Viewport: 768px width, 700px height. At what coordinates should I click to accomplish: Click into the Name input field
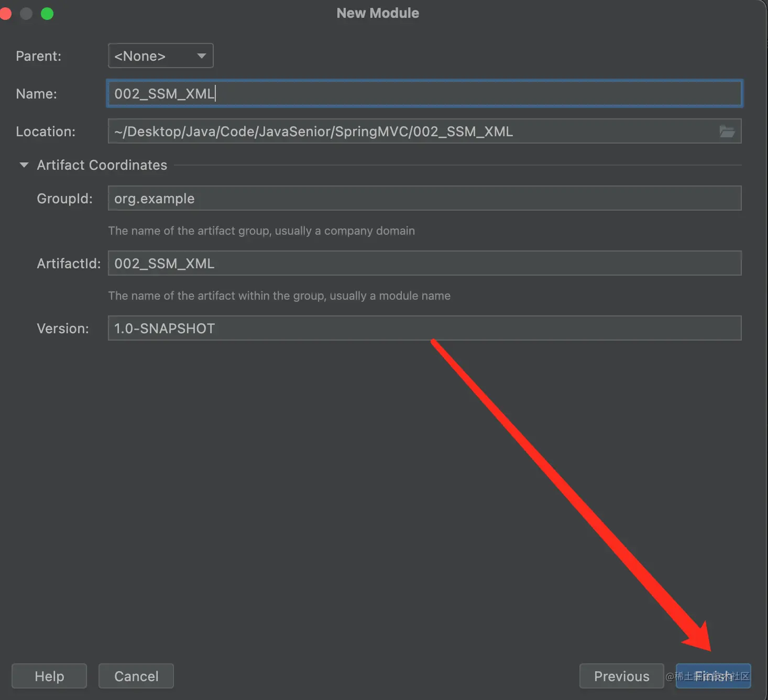pyautogui.click(x=424, y=93)
